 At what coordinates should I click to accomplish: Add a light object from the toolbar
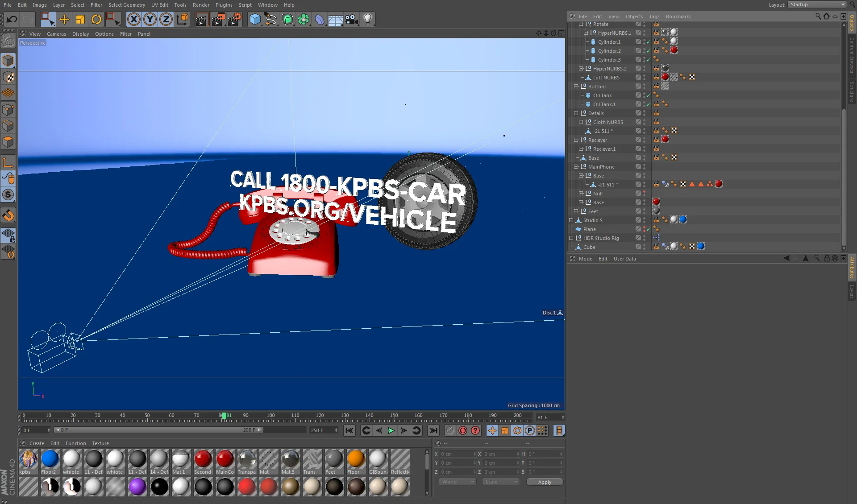[x=368, y=19]
